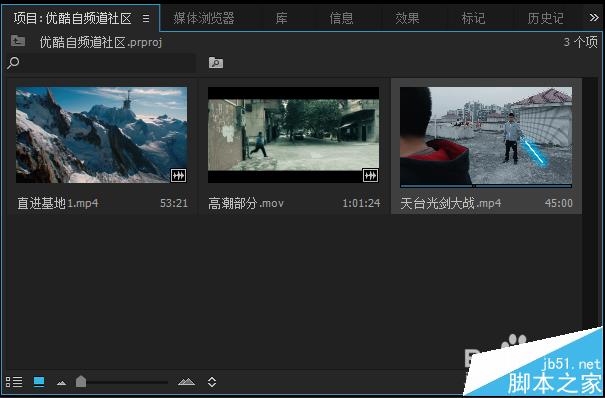
Task: Click the 直进基地1.mp4 file name
Action: [x=57, y=203]
